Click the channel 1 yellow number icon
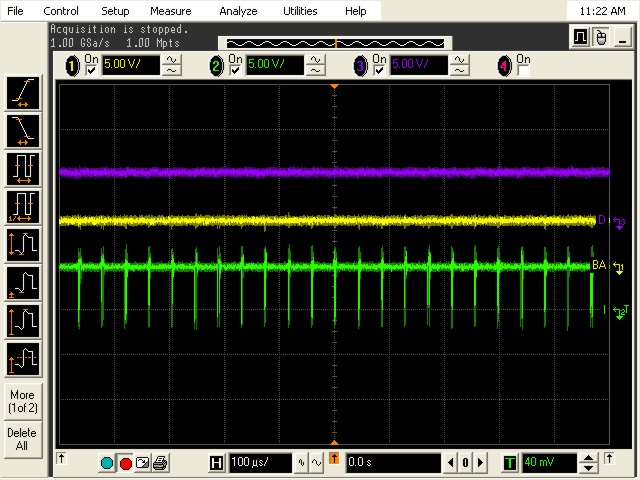The height and width of the screenshot is (480, 640). tap(72, 66)
